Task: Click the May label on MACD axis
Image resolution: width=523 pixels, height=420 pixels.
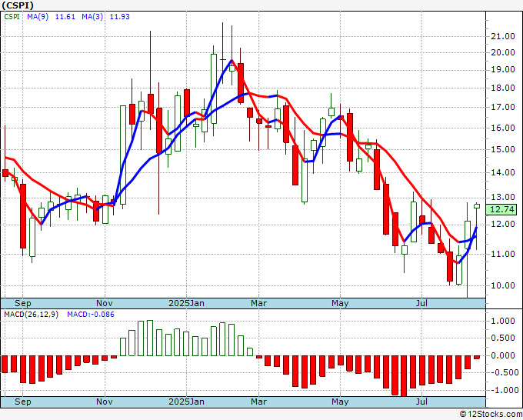Action: coord(340,402)
